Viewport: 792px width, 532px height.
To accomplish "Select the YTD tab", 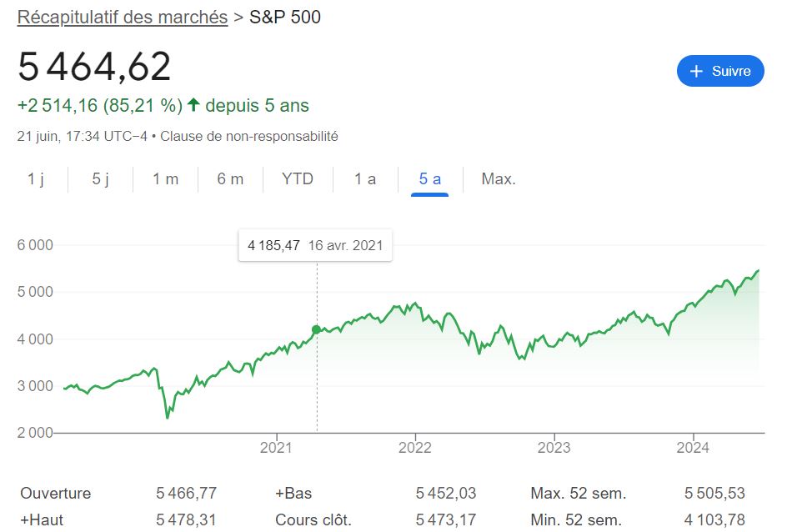I will point(298,179).
